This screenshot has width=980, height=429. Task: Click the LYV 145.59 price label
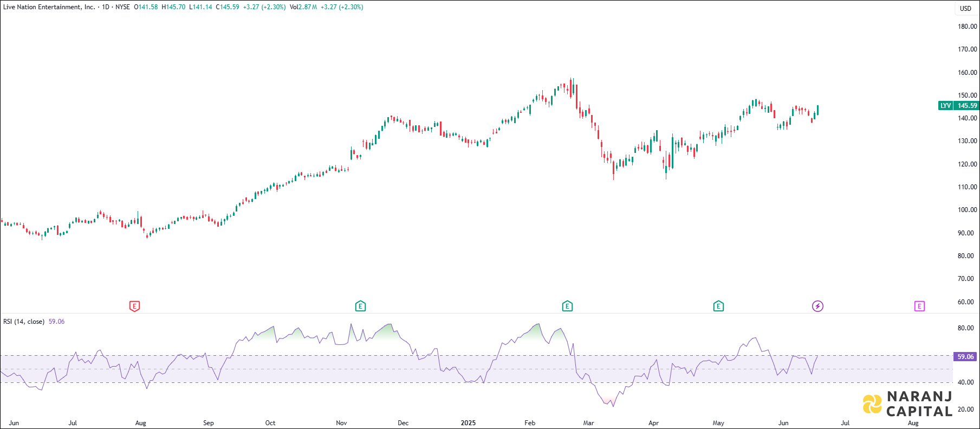pyautogui.click(x=958, y=106)
